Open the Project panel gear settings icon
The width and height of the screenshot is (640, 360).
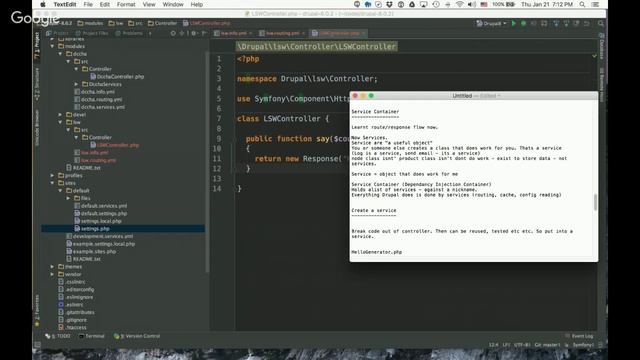point(194,33)
